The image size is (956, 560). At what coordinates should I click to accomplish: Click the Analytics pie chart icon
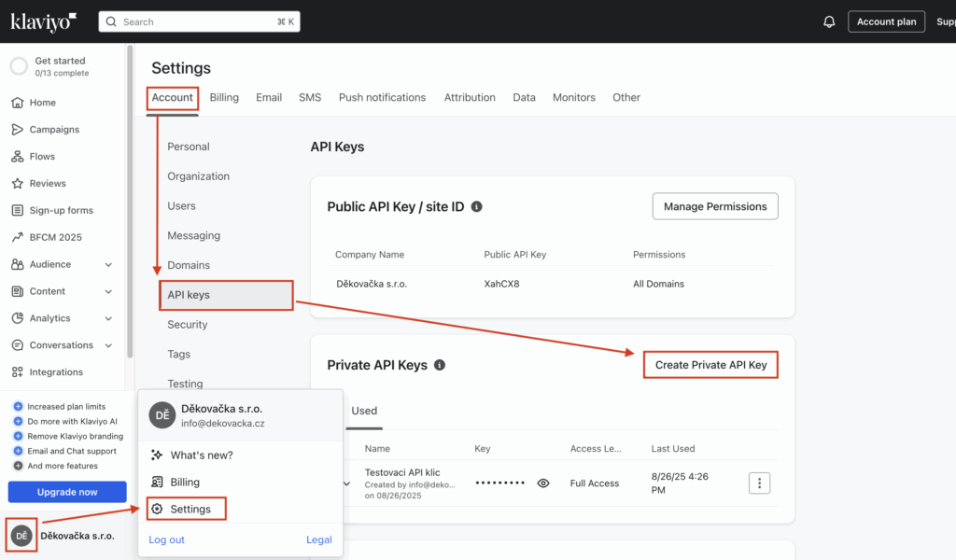tap(17, 318)
